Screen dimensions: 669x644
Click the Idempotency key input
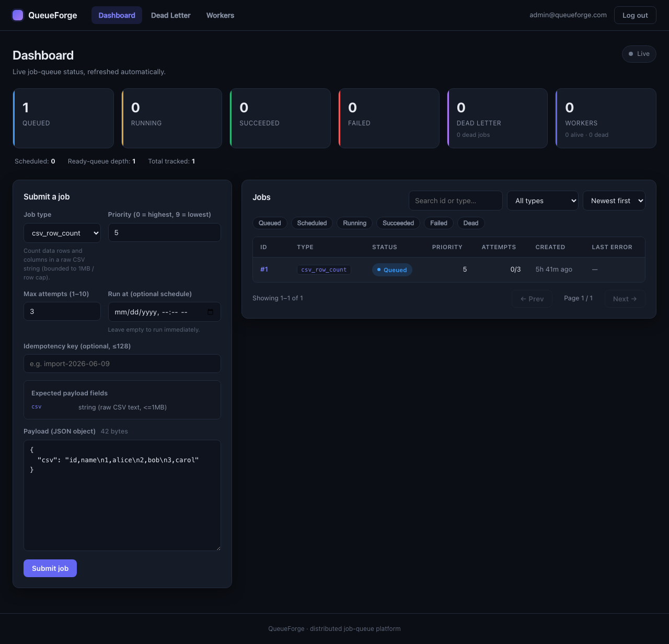click(x=122, y=364)
